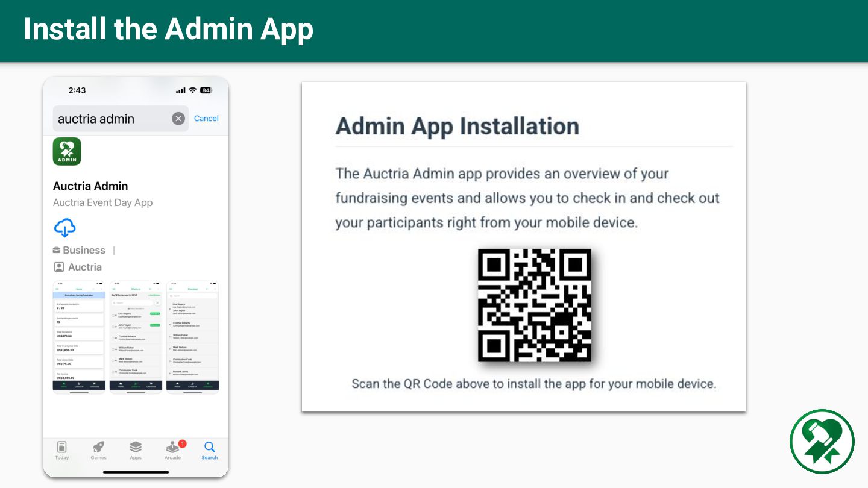
Task: Tap the 2:43 clock in the status bar
Action: [77, 90]
